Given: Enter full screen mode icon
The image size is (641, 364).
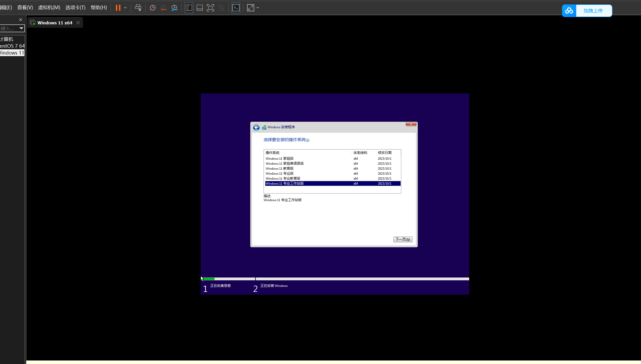Looking at the screenshot, I should pos(210,8).
